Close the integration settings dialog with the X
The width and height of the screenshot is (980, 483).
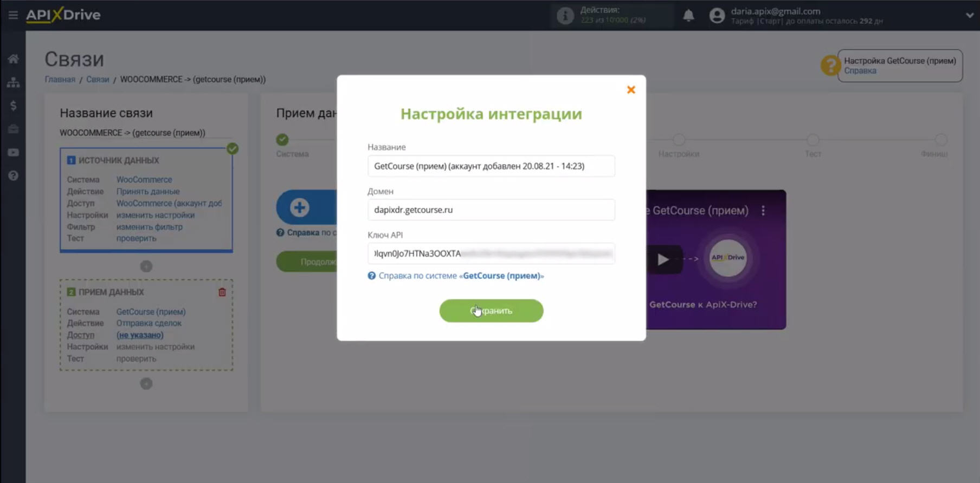pos(631,90)
